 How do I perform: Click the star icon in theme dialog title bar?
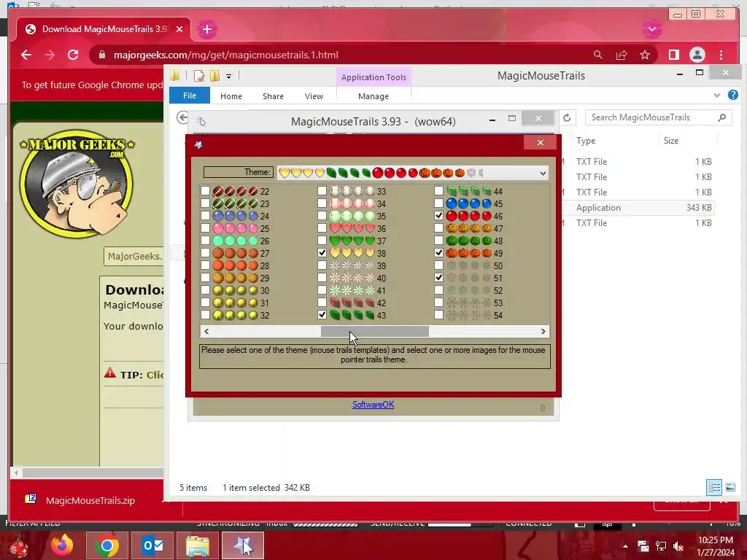tap(198, 144)
